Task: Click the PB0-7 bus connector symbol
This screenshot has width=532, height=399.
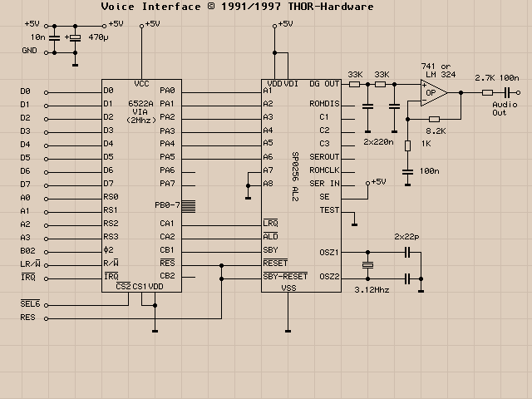Action: point(189,204)
